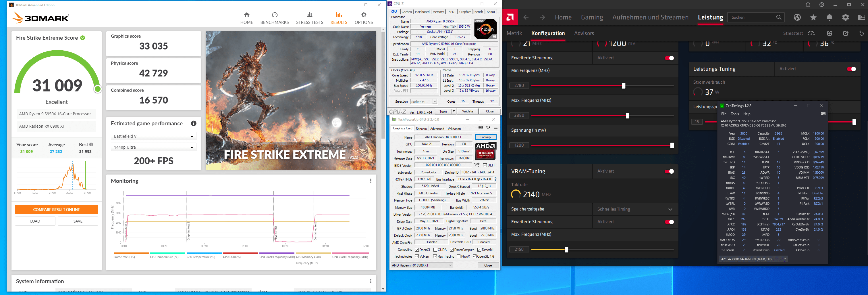Viewport: 868px width, 295px height.
Task: Switch to the SPD tab in CPU-Z
Action: point(451,12)
